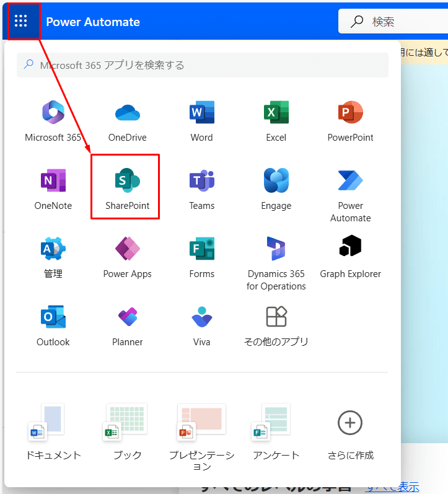Open the 管理 admin app
The image size is (448, 494).
pyautogui.click(x=53, y=257)
